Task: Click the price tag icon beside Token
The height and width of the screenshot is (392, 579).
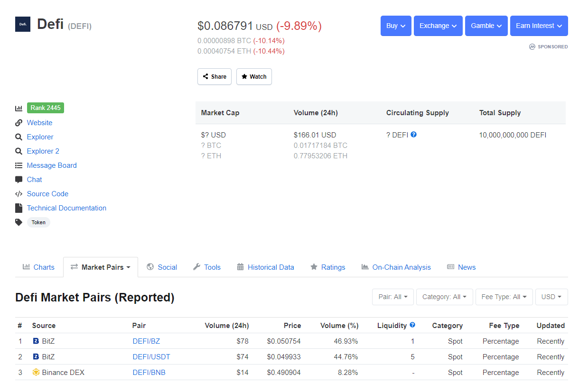Action: click(19, 222)
